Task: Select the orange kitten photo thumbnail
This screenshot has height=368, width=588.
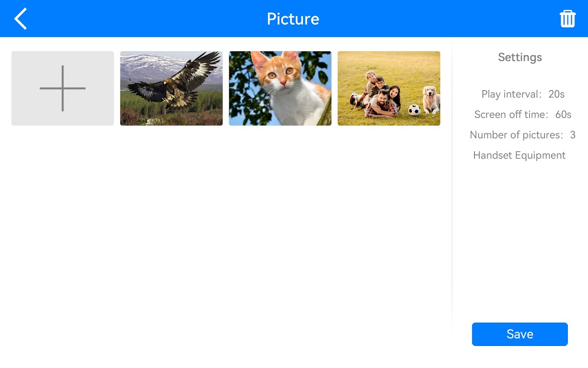Action: click(x=280, y=88)
